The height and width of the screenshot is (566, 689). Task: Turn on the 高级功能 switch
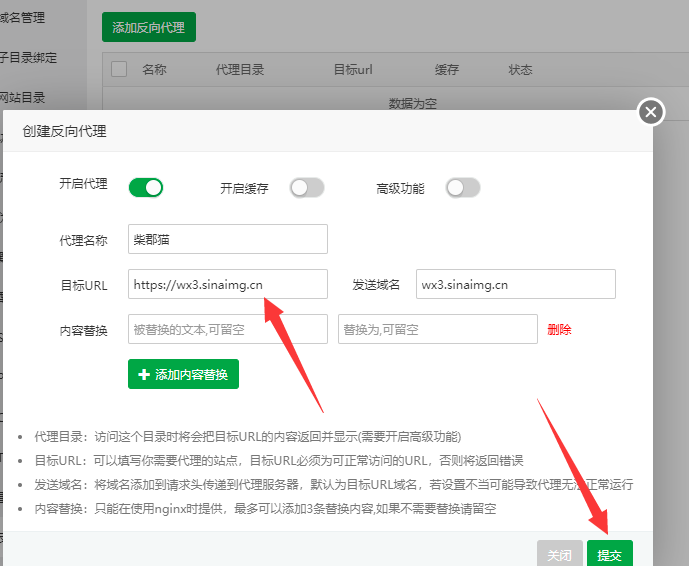coord(463,188)
